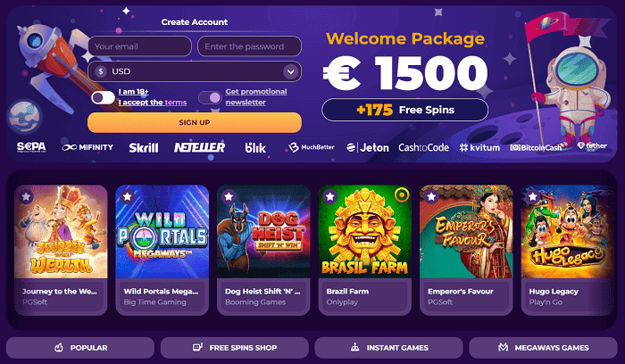Favorite Journey to the Wealth with star icon
This screenshot has width=625, height=364.
tap(26, 196)
